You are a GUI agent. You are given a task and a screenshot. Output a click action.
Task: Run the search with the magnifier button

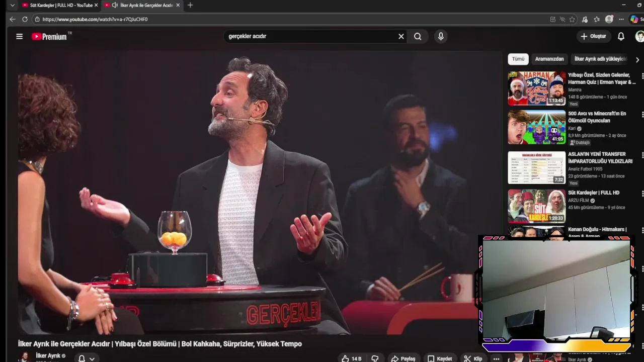click(x=418, y=36)
